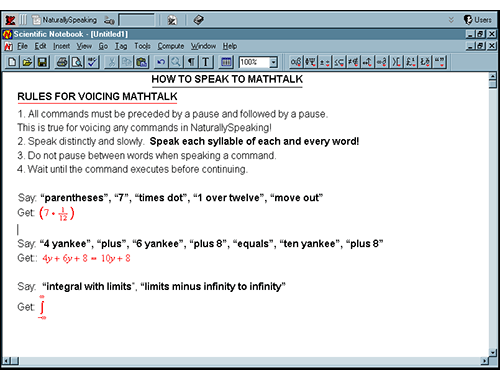Open the NaturallySpeaking menu button

[65, 20]
